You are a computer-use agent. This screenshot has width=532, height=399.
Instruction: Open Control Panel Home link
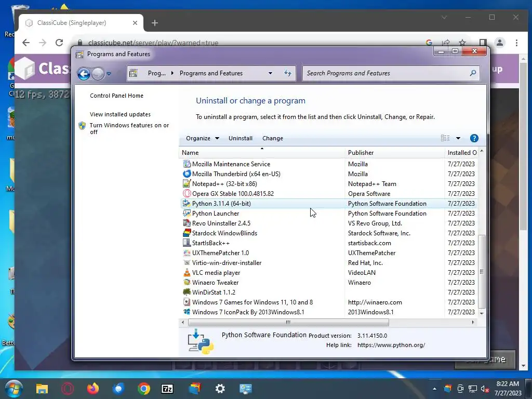pos(116,96)
